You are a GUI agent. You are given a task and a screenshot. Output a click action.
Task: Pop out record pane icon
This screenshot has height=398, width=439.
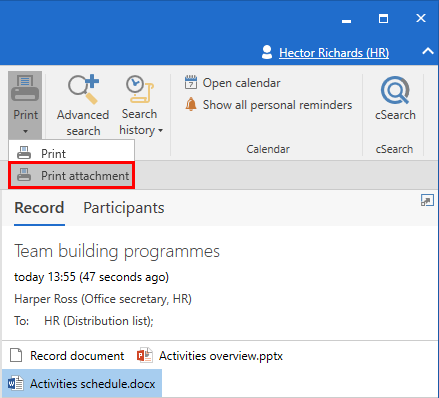tap(427, 200)
